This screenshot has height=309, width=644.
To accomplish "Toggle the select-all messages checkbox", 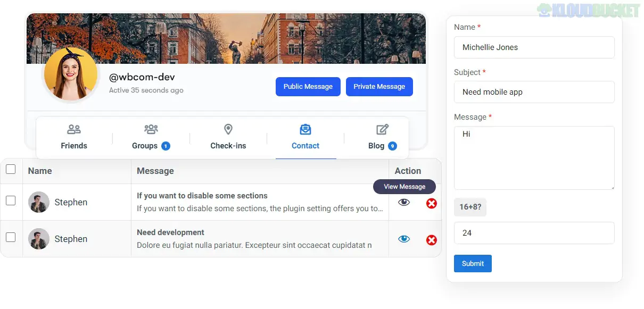I will [11, 169].
